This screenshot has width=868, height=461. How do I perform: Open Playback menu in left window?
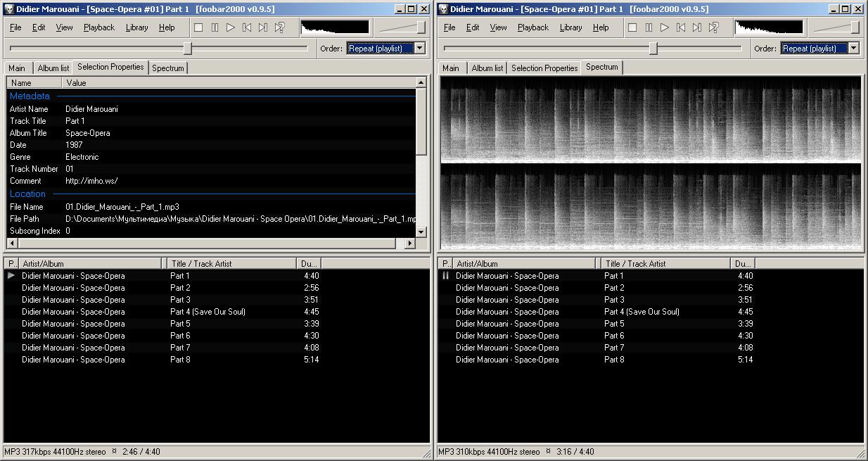[x=99, y=27]
